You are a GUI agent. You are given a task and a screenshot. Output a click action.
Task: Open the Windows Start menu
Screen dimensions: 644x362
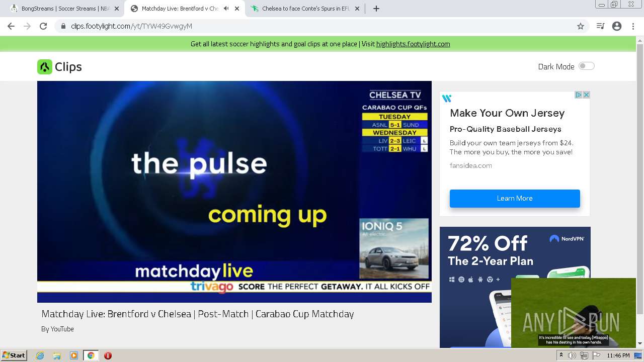click(x=14, y=355)
